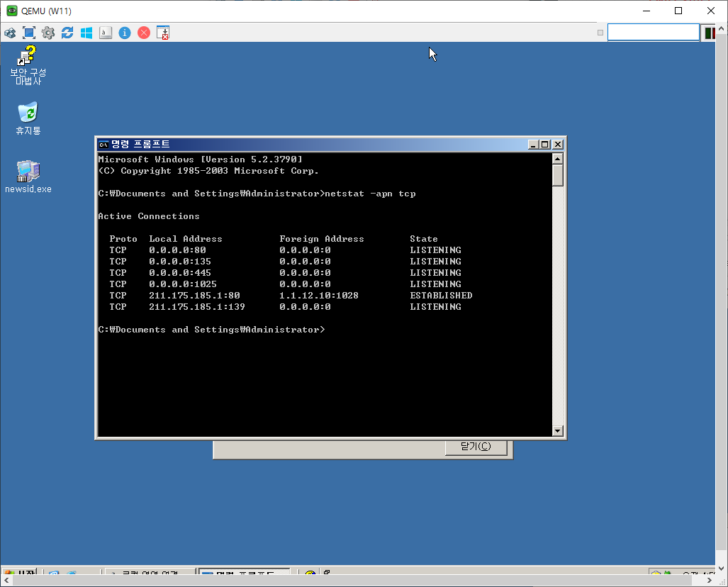Maximize the 명령 프롬프트 window
The image size is (728, 587).
point(545,145)
